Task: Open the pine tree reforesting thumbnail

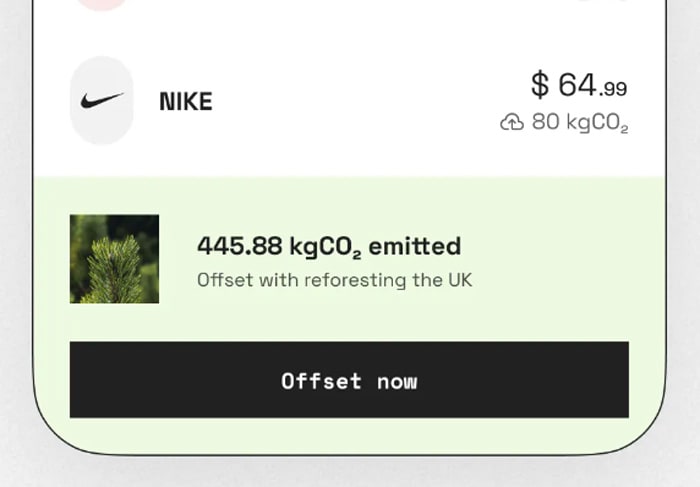Action: pyautogui.click(x=114, y=259)
